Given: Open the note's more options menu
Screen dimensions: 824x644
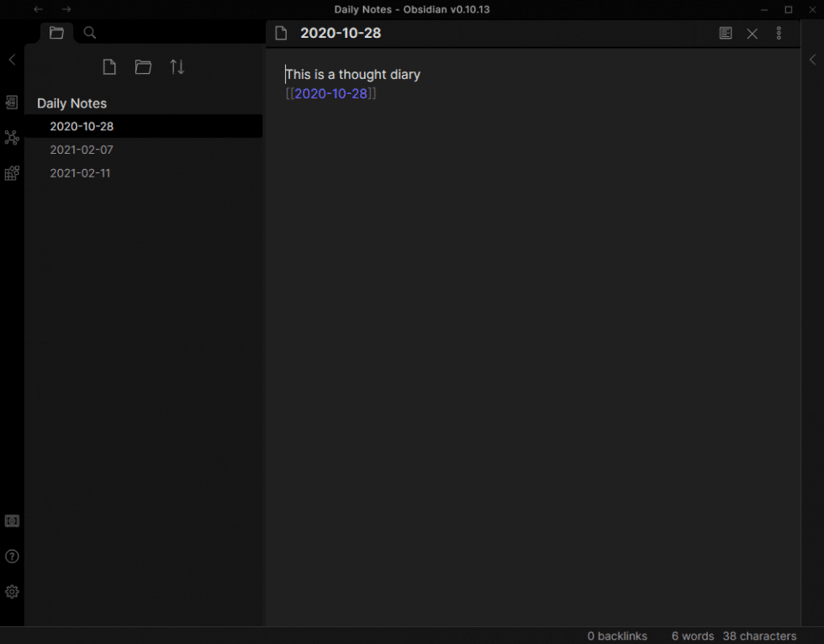Looking at the screenshot, I should 779,33.
